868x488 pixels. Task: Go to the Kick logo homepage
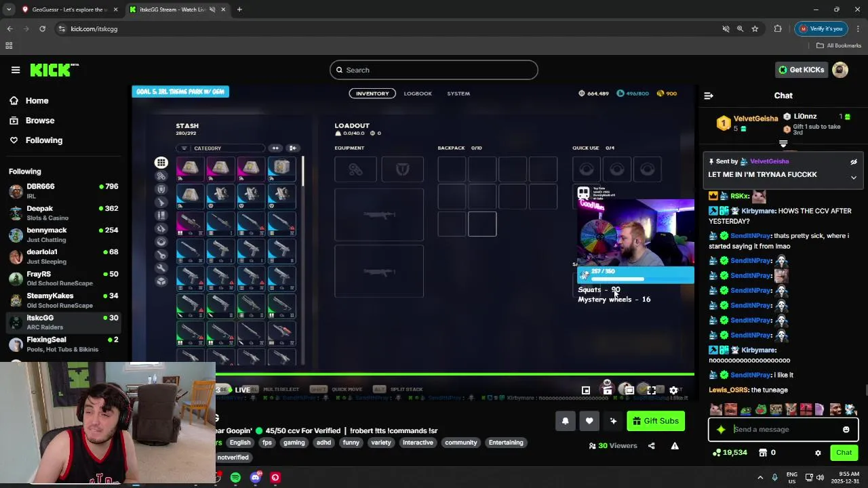[x=54, y=70]
